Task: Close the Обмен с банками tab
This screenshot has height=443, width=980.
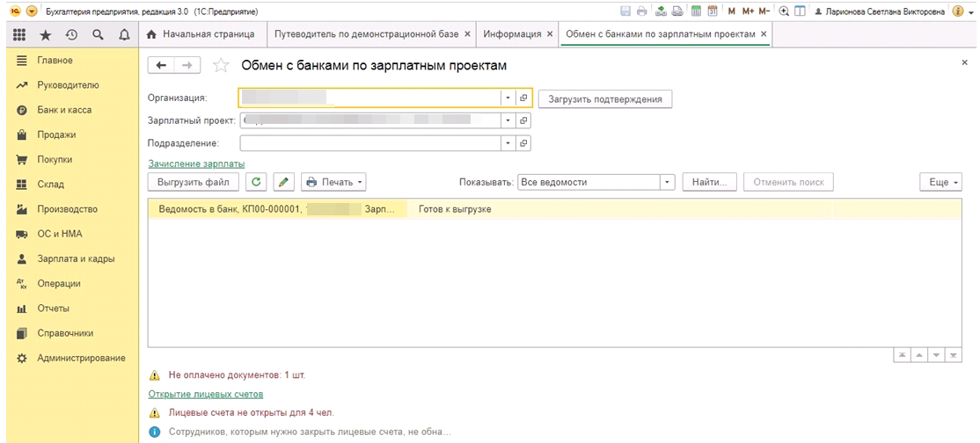Action: (763, 34)
